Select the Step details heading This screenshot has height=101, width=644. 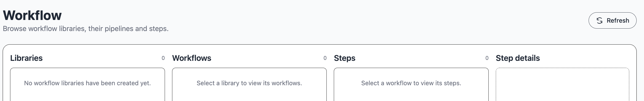point(517,58)
